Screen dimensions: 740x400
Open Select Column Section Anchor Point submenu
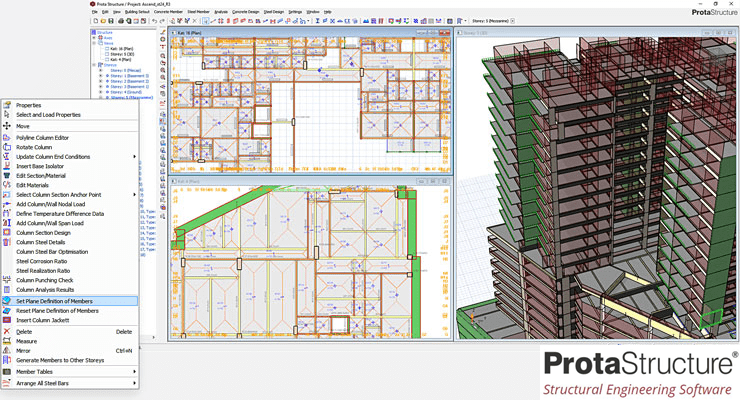point(135,194)
